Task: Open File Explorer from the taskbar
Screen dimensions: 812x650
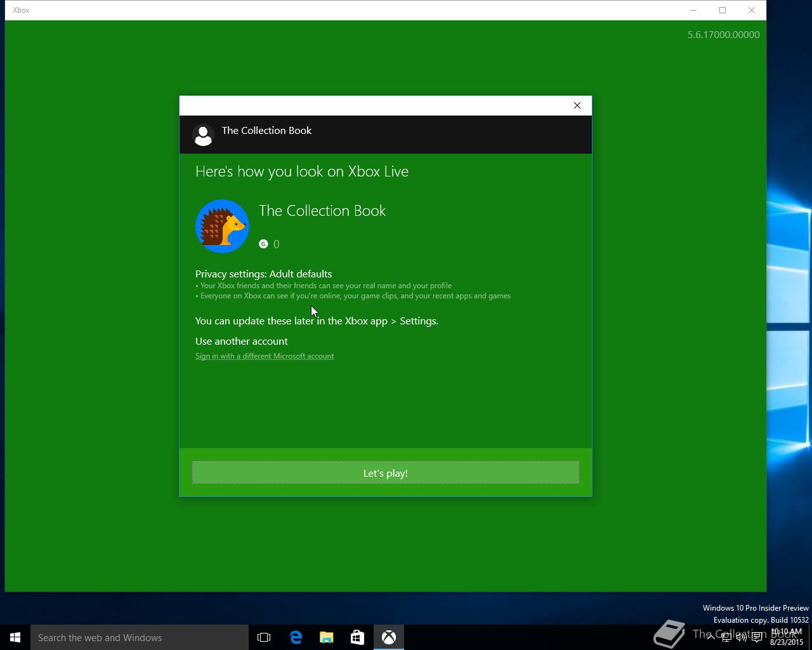Action: pyautogui.click(x=327, y=637)
